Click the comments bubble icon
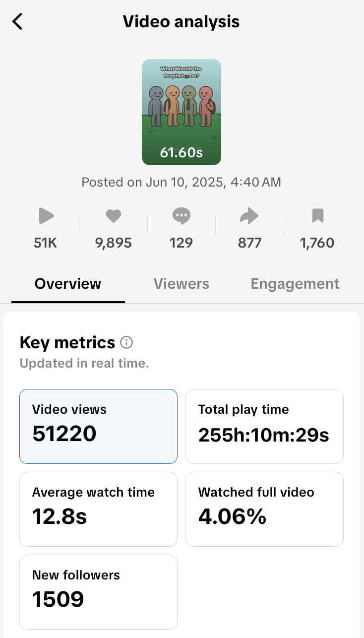The image size is (364, 638). (x=181, y=216)
